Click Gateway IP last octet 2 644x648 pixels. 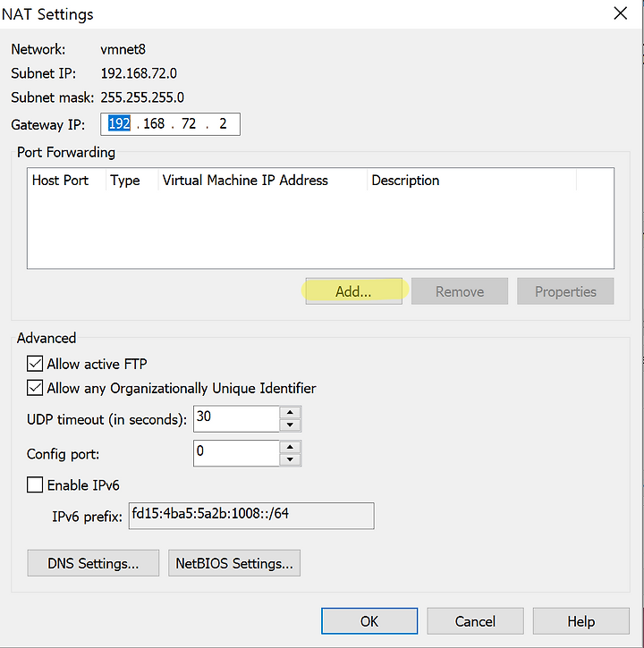223,123
